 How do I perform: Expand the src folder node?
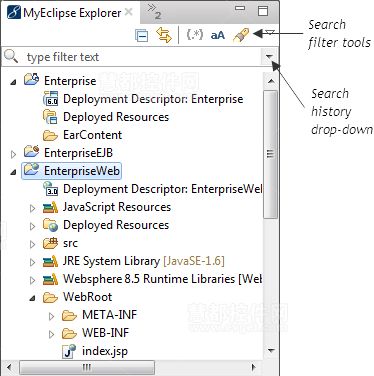[x=32, y=244]
